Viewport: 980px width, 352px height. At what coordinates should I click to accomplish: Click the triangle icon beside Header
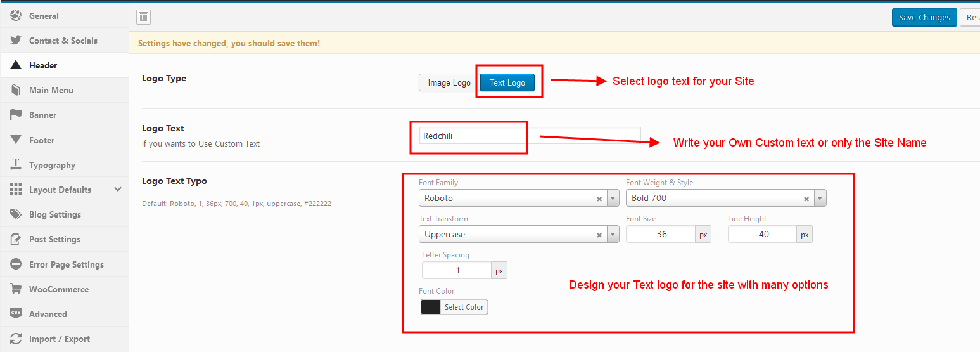click(16, 65)
